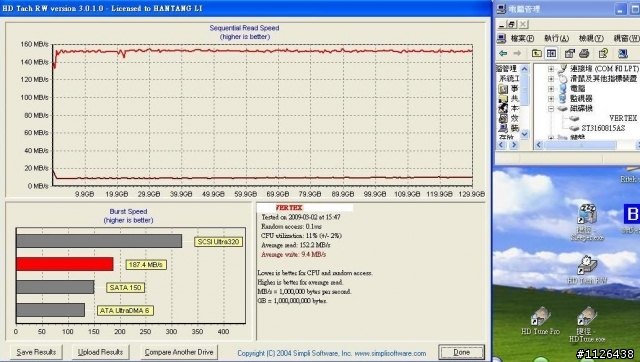
Task: Click 'Average write: 9.4 MB/s' text
Action: point(293,255)
